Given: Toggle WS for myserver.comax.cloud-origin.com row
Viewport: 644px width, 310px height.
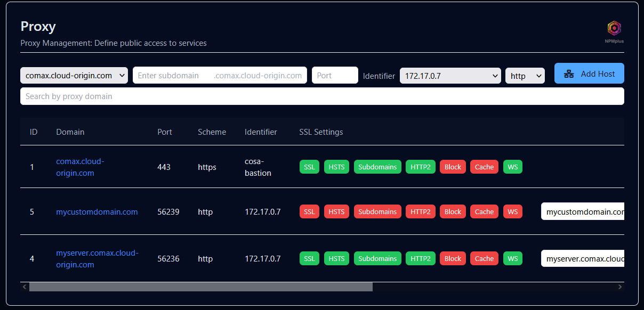Looking at the screenshot, I should coord(513,258).
